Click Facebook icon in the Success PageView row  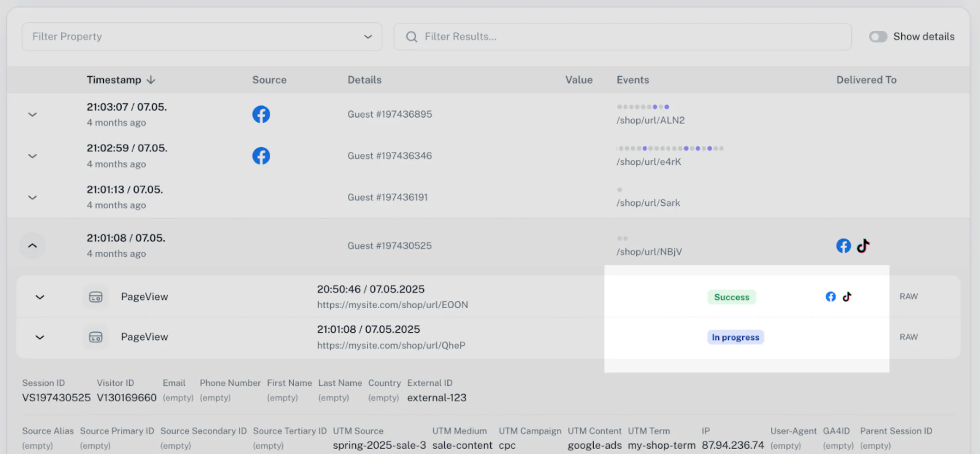[x=830, y=297]
